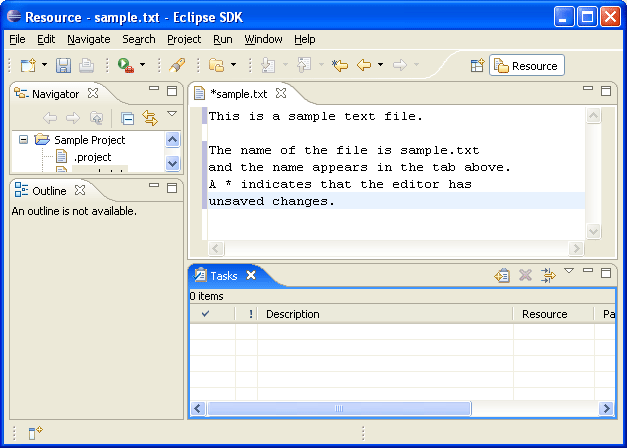Open the Navigator view menu triangle
The width and height of the screenshot is (627, 448).
[x=172, y=114]
